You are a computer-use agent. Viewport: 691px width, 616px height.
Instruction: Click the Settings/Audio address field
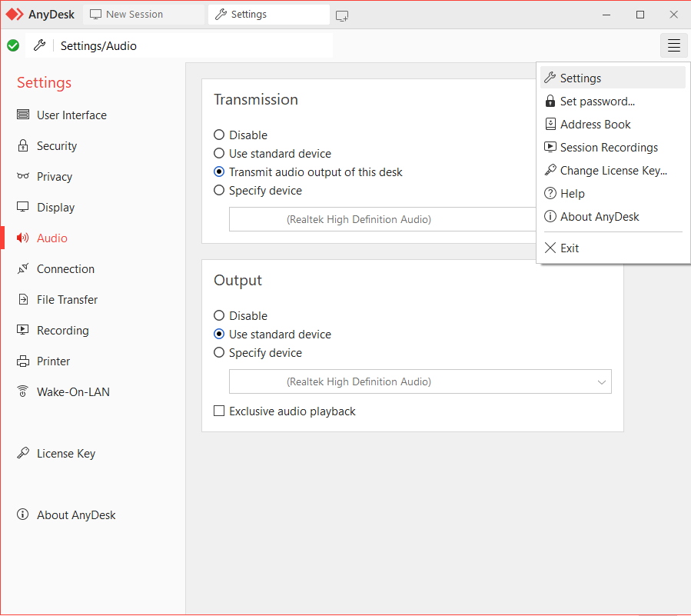pos(192,46)
